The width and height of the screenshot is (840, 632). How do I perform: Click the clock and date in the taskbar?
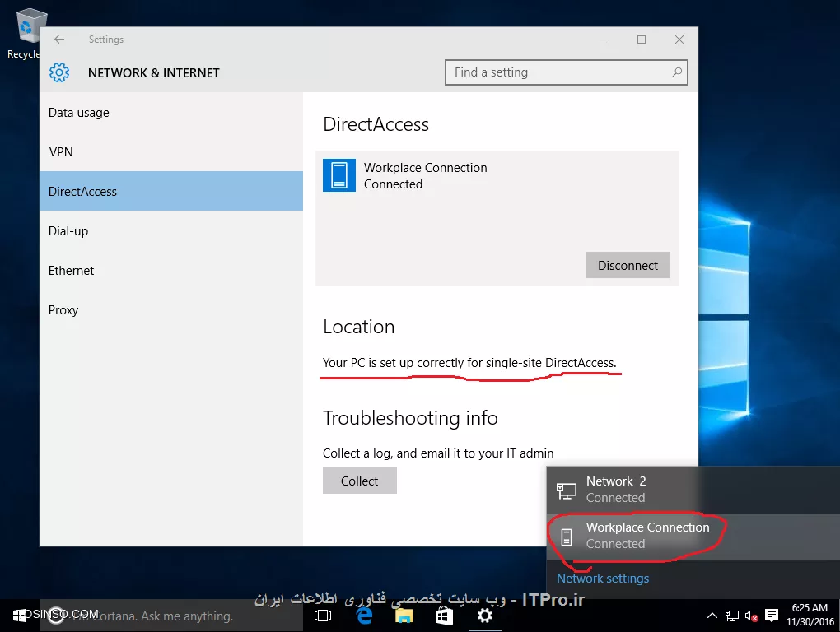coord(810,615)
